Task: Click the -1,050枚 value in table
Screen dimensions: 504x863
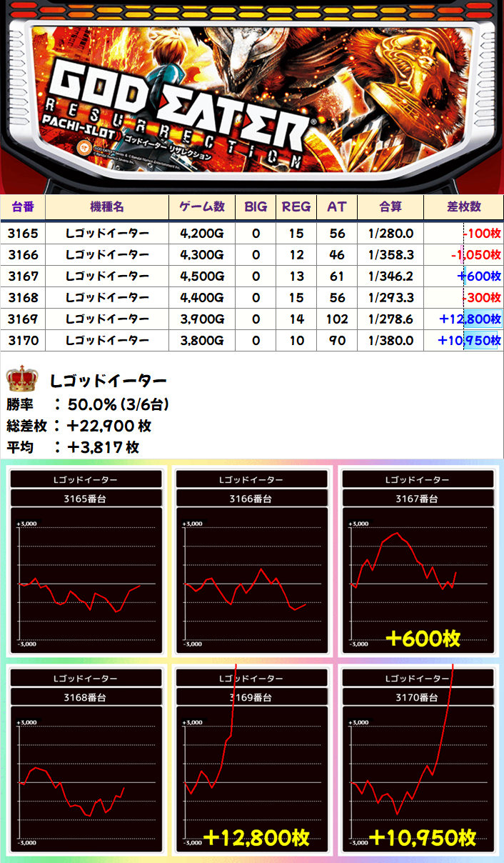Action: 476,255
